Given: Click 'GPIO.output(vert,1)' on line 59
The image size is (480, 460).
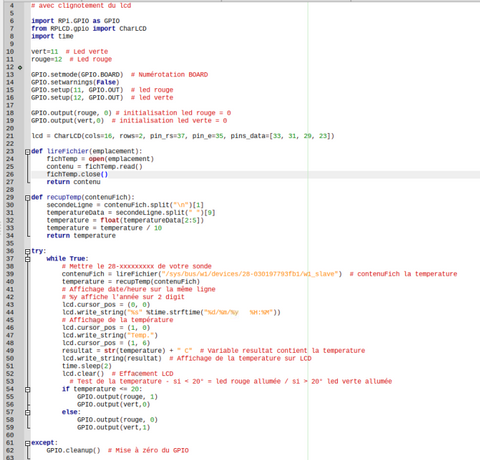Looking at the screenshot, I should point(114,428).
